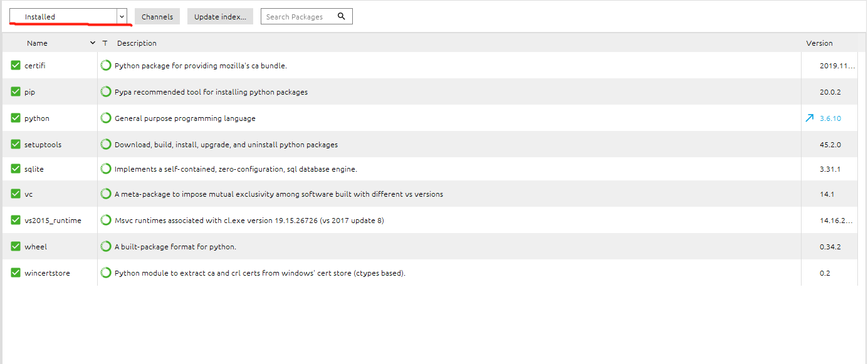Click the pip version 20.0.2 cell
The width and height of the screenshot is (868, 364).
point(830,92)
